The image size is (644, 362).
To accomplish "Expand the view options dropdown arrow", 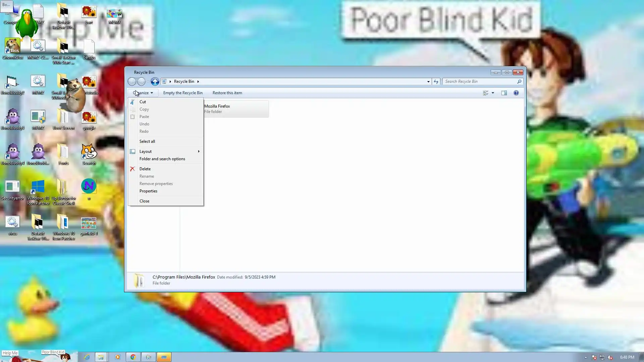I will (x=493, y=93).
